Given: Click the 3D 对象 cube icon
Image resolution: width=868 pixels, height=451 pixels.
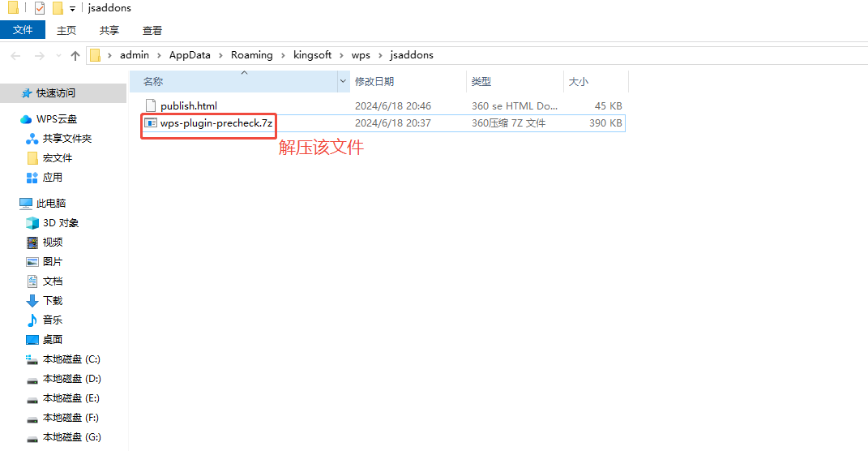Looking at the screenshot, I should 32,223.
